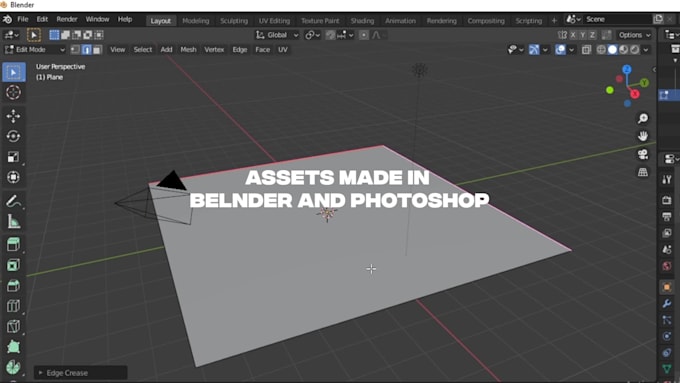
Task: Open Global transform orientation dropdown
Action: pyautogui.click(x=277, y=35)
